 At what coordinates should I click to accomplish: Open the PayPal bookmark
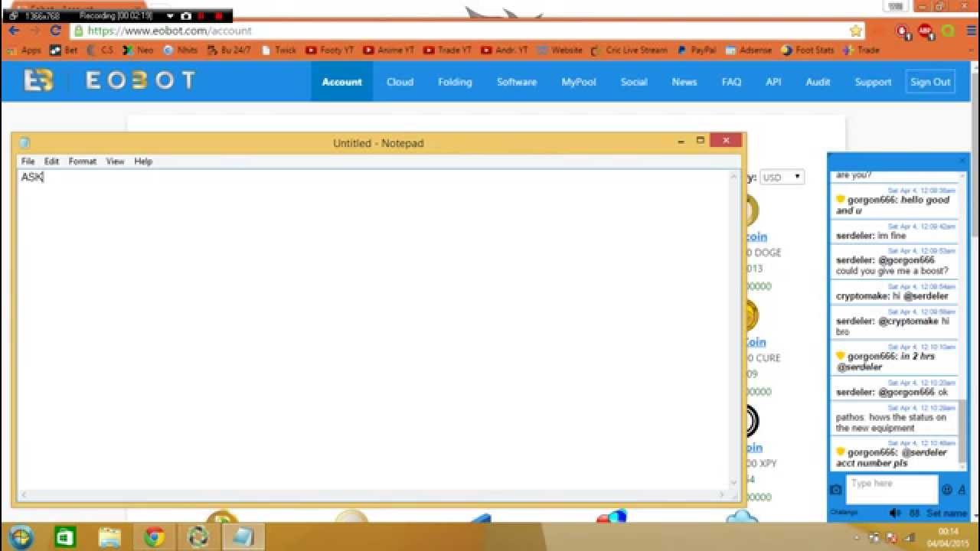click(x=697, y=51)
